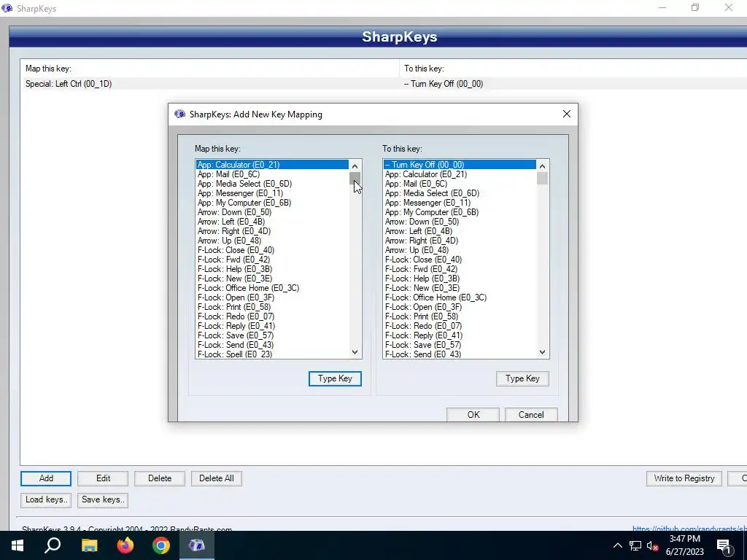The width and height of the screenshot is (747, 560).
Task: Click taskbar clock showing 3:47 PM
Action: 684,545
